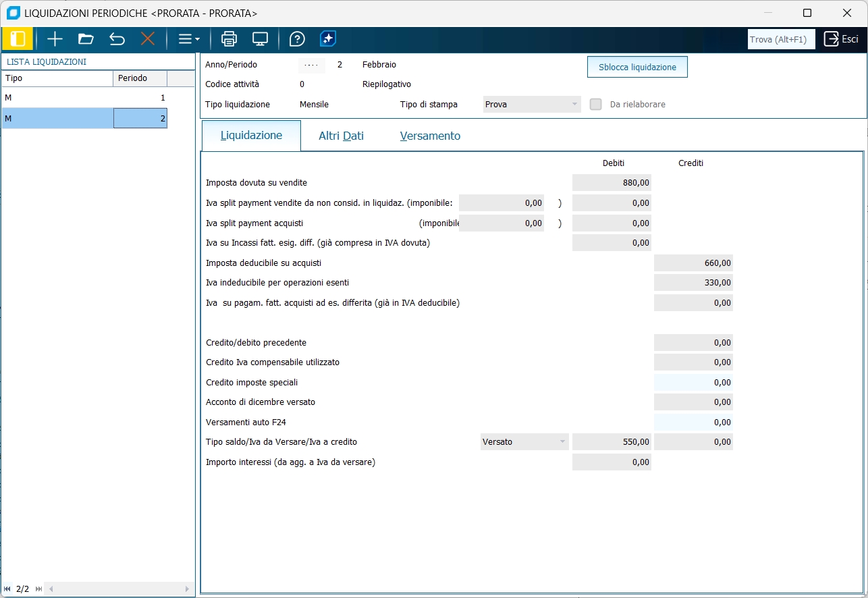Click the plus icon to add new liquidazione
The width and height of the screenshot is (868, 598).
55,39
